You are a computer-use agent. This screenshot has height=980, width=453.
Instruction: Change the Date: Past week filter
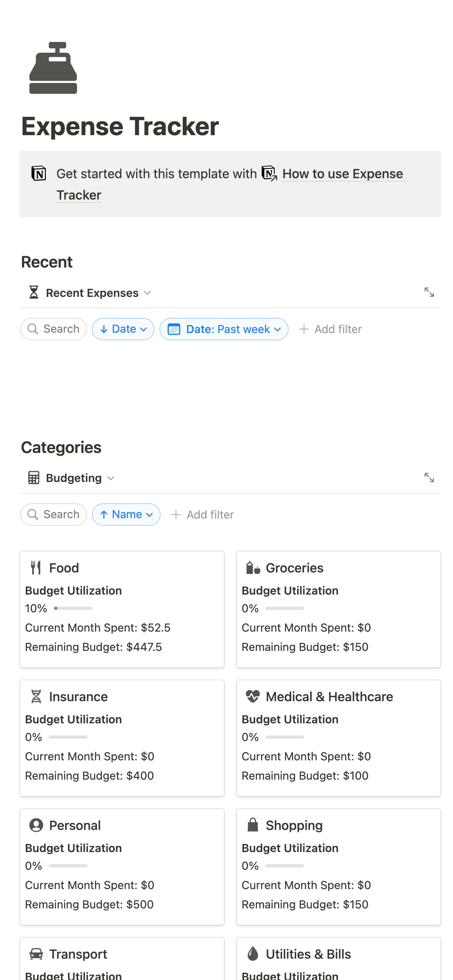[x=224, y=329]
